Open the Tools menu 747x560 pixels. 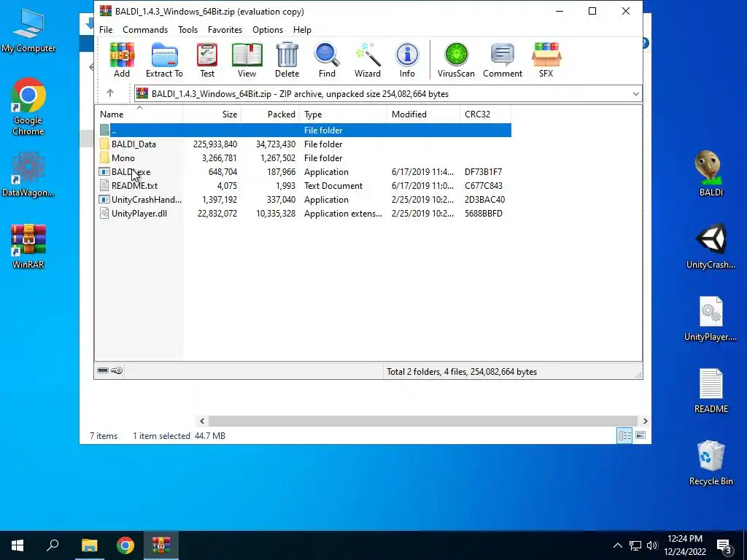187,29
